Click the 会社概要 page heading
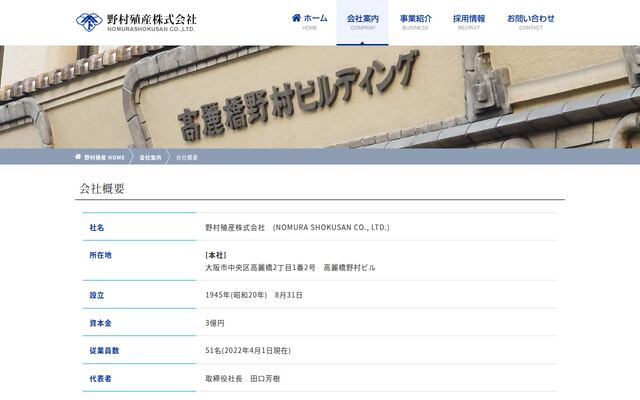 102,189
